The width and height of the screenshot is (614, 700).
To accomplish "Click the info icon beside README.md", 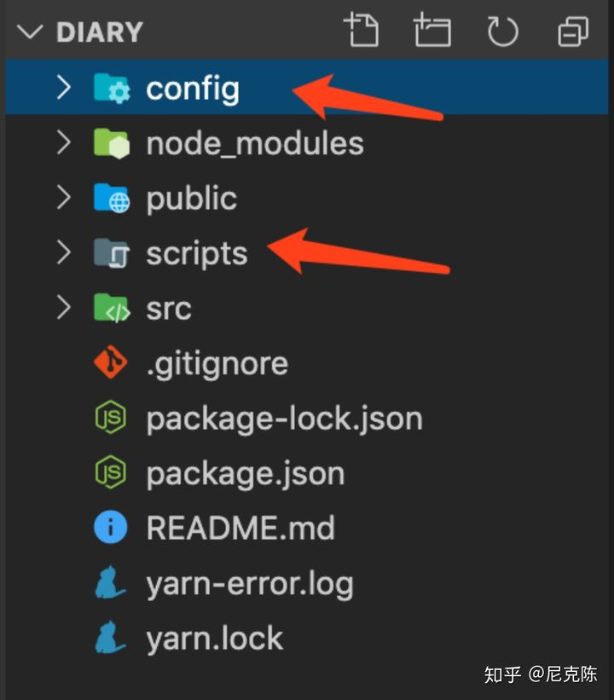I will point(110,527).
